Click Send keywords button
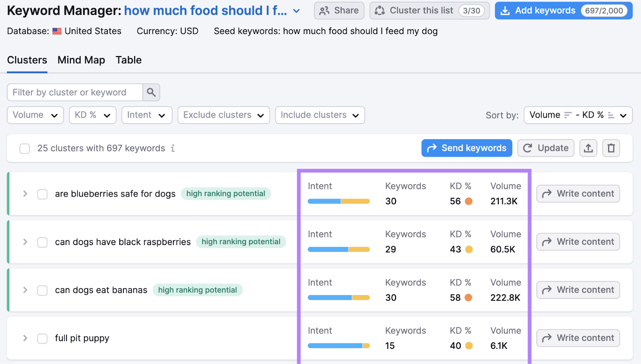The width and height of the screenshot is (641, 364). [467, 148]
